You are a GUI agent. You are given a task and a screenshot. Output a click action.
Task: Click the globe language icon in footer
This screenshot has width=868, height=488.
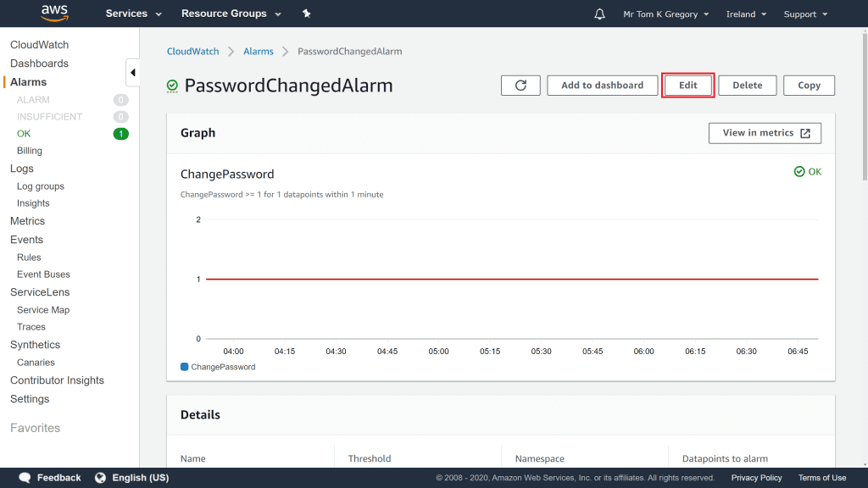coord(101,478)
